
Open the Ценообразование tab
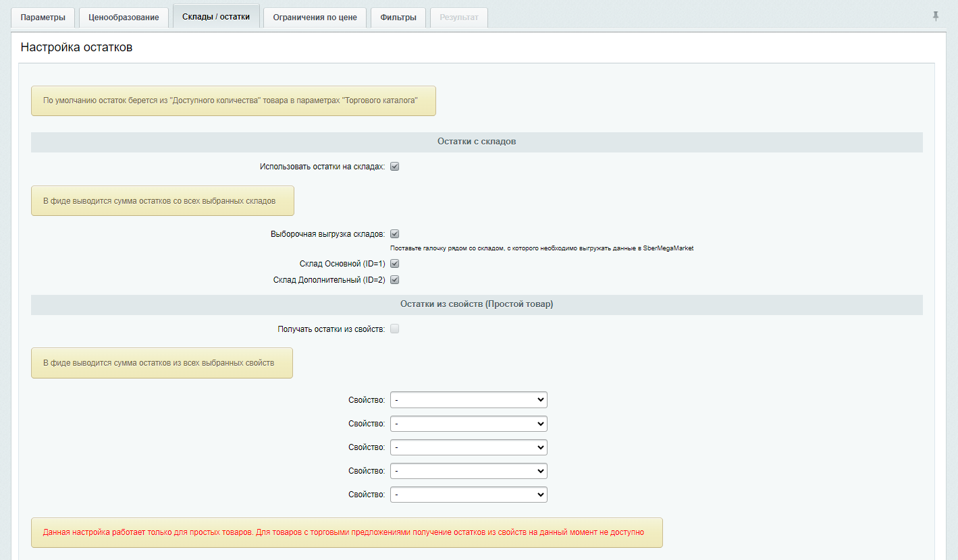[124, 18]
